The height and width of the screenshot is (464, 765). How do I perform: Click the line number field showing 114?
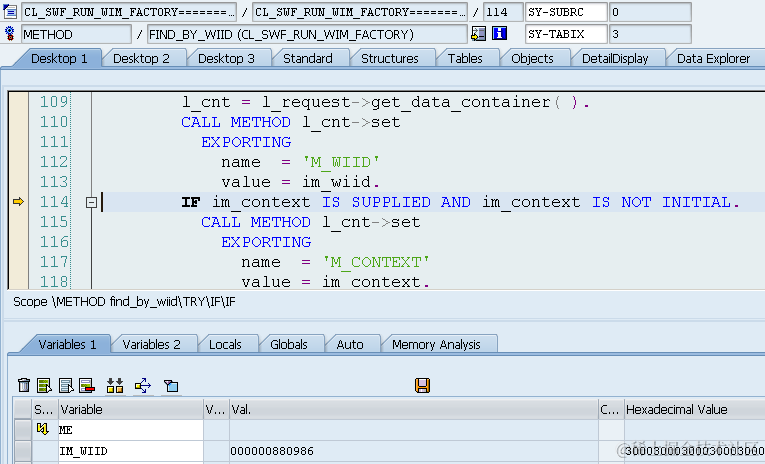pos(503,12)
